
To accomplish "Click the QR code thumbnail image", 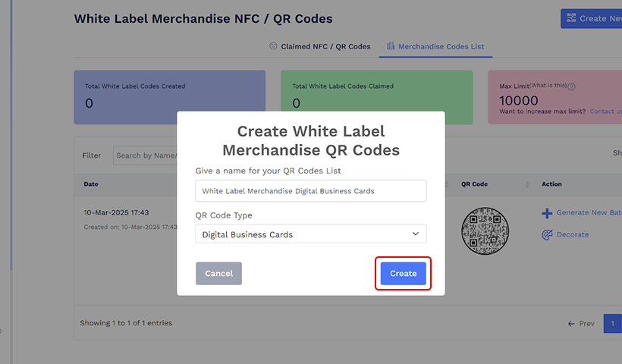I will (485, 231).
